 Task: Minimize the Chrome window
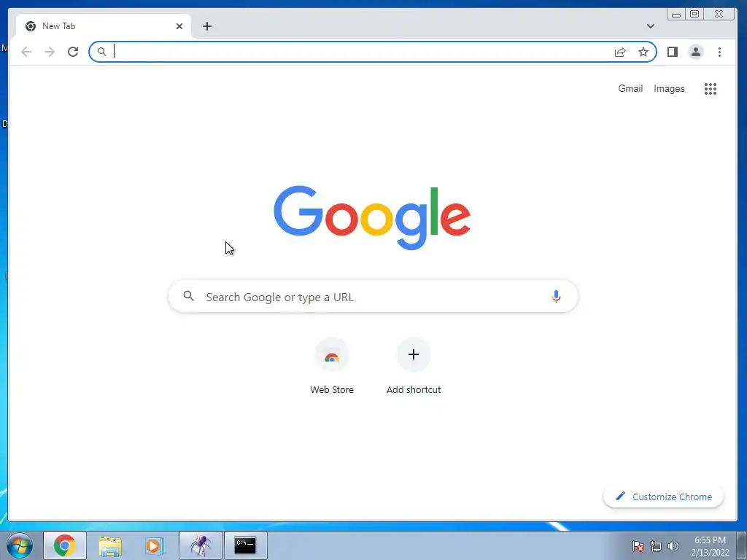pyautogui.click(x=676, y=15)
